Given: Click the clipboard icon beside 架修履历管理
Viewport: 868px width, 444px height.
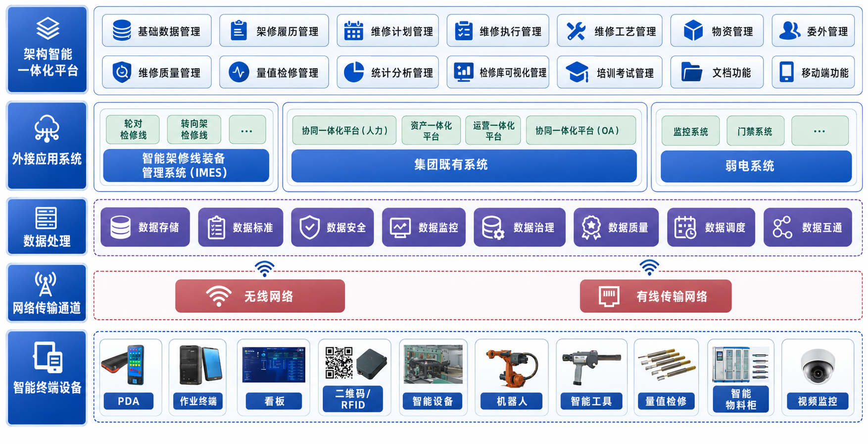Looking at the screenshot, I should [x=239, y=30].
